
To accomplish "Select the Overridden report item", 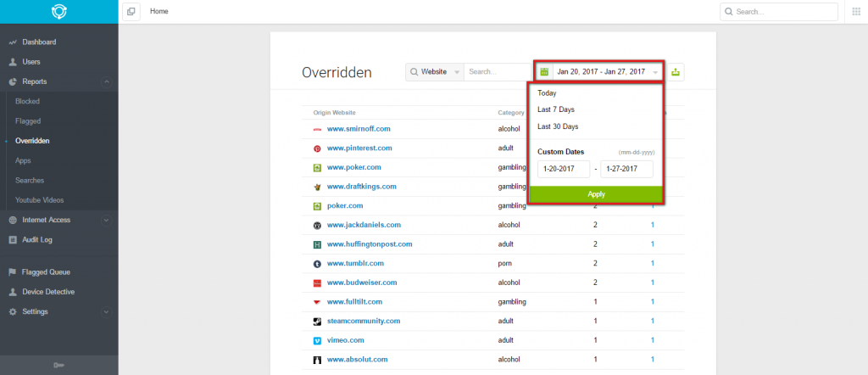I will click(x=32, y=141).
